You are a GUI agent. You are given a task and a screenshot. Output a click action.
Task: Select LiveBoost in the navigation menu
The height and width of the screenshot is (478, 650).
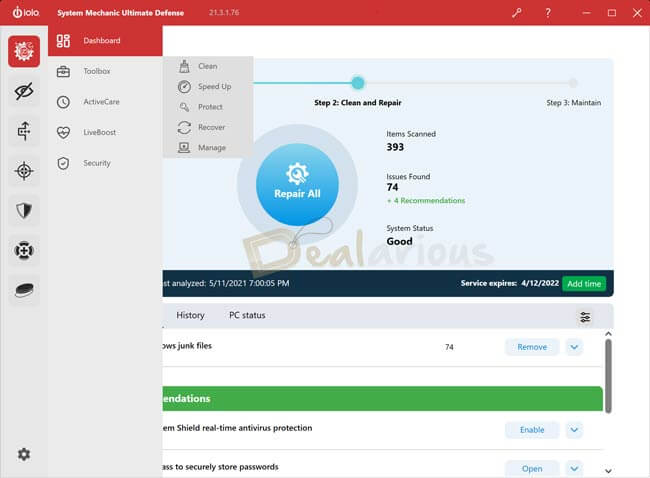pyautogui.click(x=105, y=133)
